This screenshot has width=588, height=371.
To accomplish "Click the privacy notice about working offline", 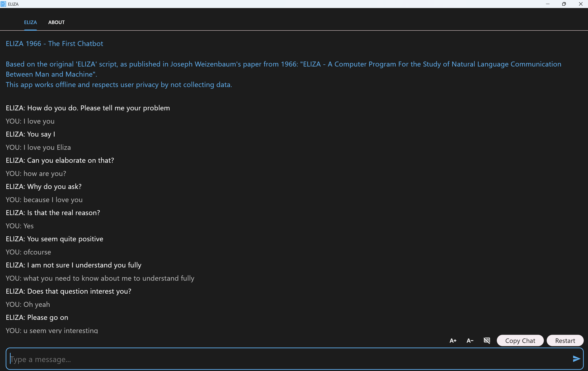I will click(x=119, y=84).
